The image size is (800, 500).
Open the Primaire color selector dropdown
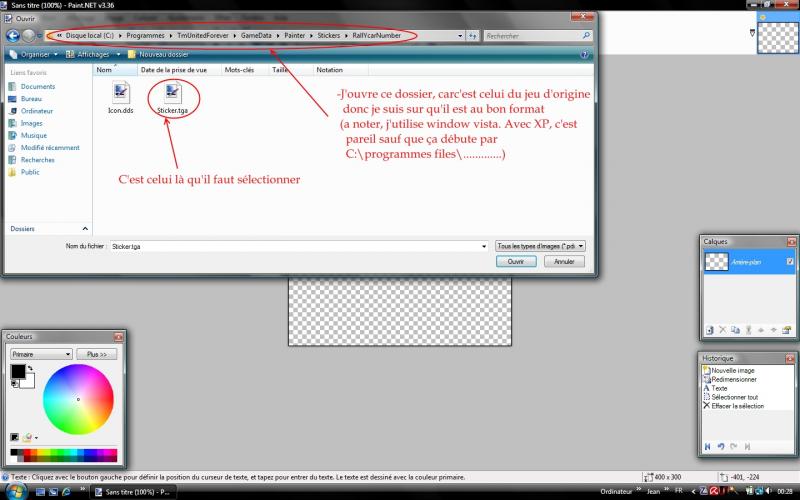click(x=41, y=354)
